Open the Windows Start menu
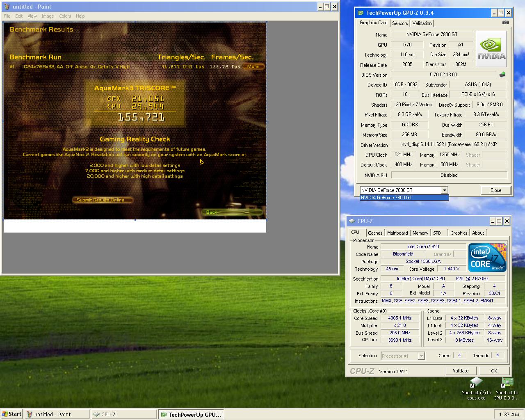The image size is (525, 420). pos(11,414)
